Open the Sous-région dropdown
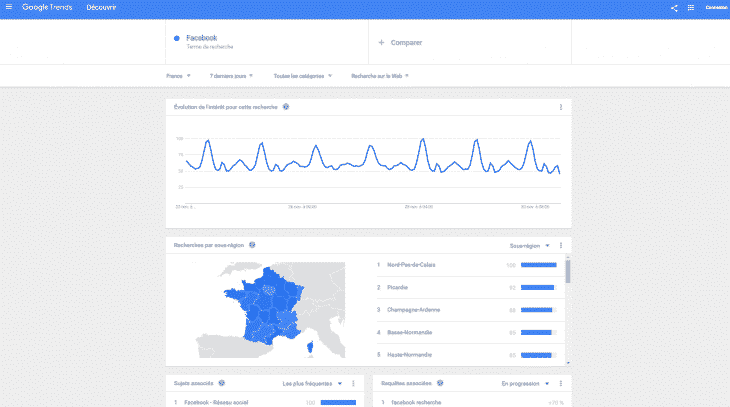Screen dimensions: 730x407 (529, 245)
